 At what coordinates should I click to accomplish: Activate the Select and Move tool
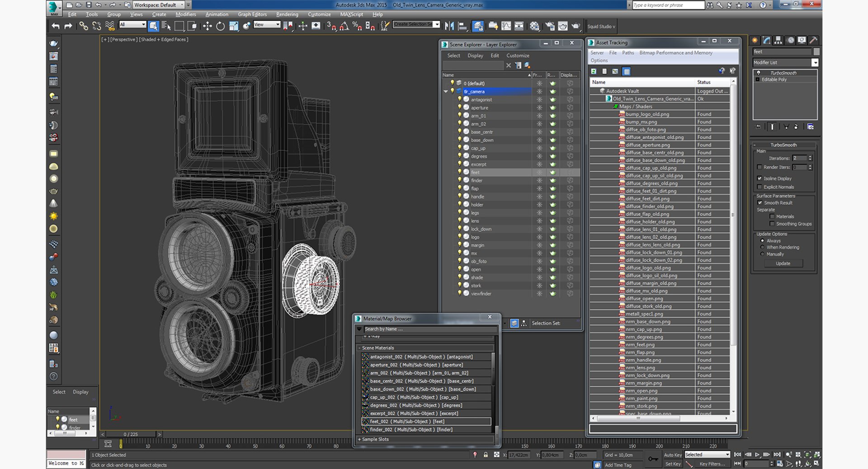click(207, 26)
